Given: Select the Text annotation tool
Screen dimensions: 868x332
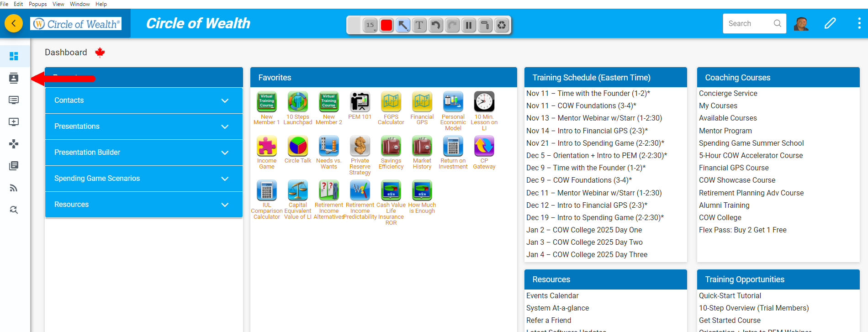Looking at the screenshot, I should coord(419,25).
